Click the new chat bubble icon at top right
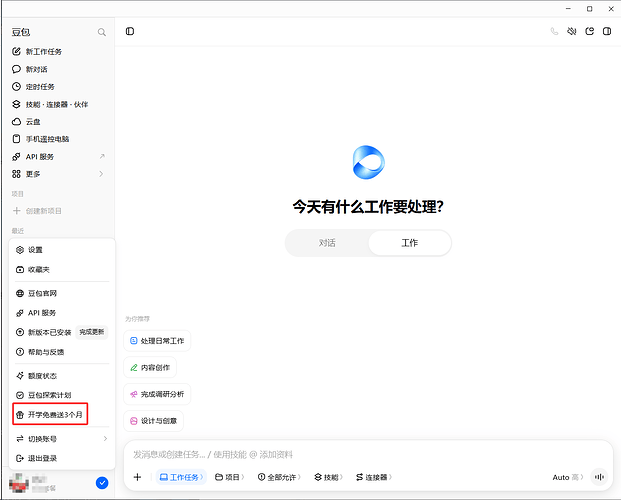 (589, 31)
